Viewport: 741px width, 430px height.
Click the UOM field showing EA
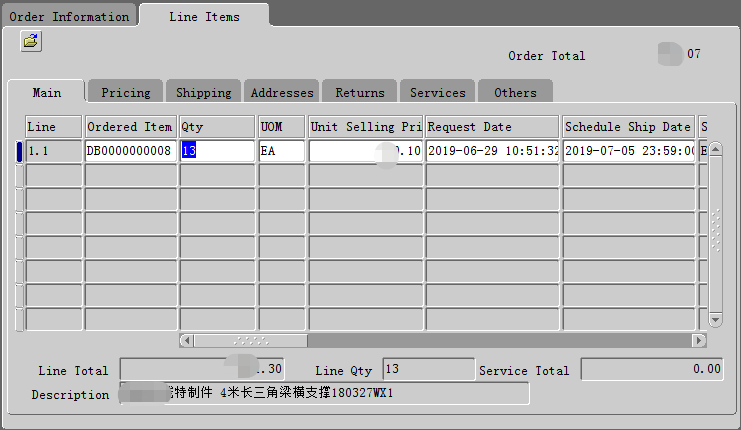[282, 151]
